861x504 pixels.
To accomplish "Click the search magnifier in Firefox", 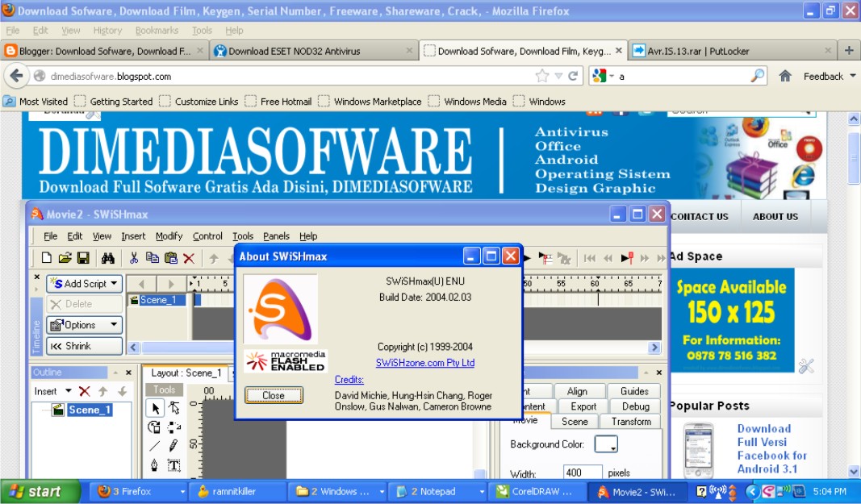I will (757, 76).
